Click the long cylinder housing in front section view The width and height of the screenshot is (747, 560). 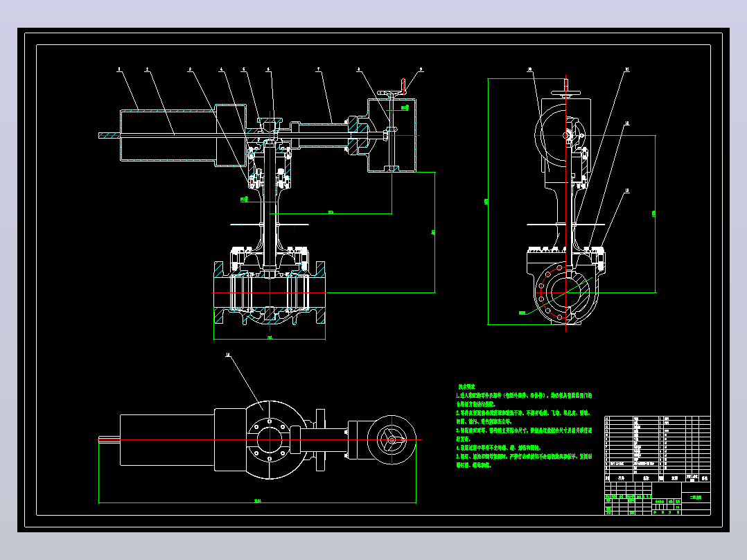[x=167, y=135]
